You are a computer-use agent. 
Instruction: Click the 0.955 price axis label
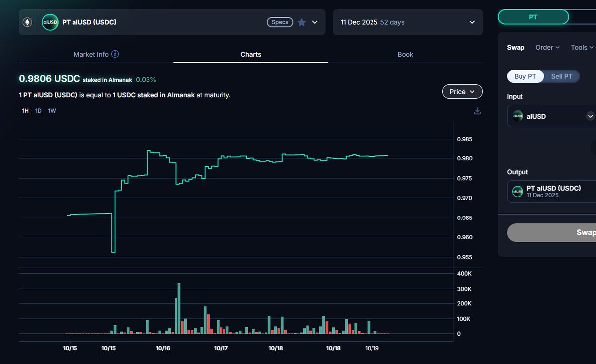point(465,257)
